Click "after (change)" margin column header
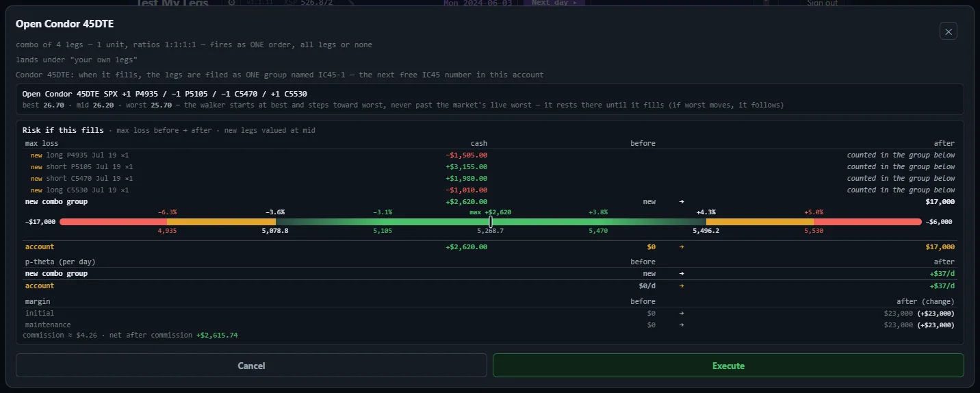980x393 pixels. tap(925, 301)
